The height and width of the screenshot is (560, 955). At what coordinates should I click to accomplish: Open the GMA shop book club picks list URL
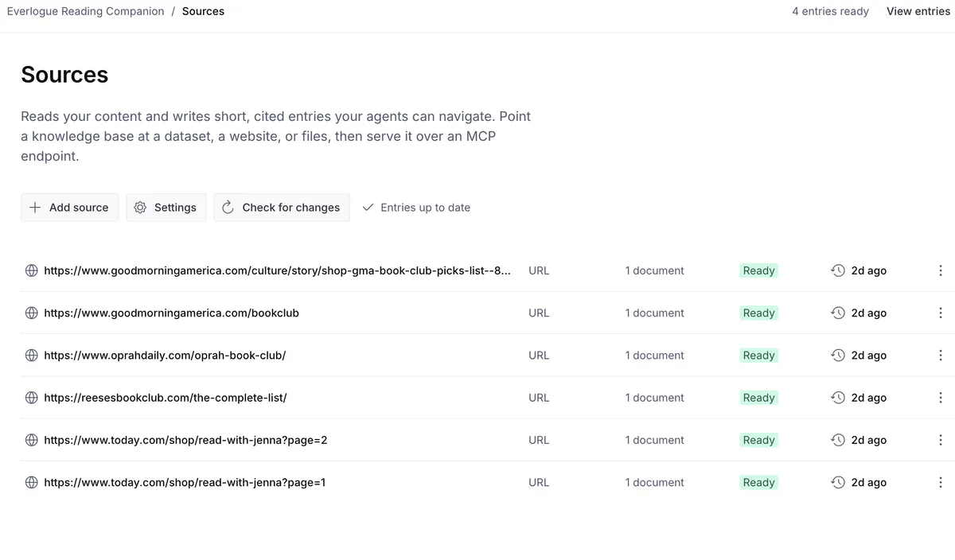[278, 270]
